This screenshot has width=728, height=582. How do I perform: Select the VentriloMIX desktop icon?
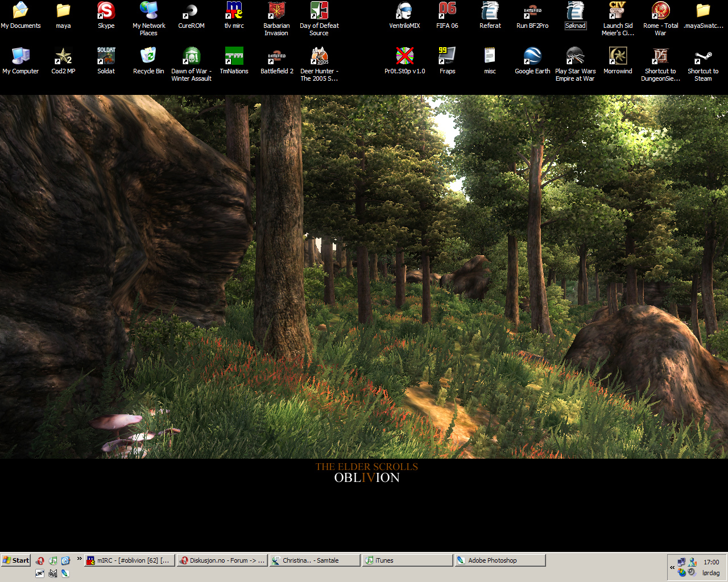[404, 15]
